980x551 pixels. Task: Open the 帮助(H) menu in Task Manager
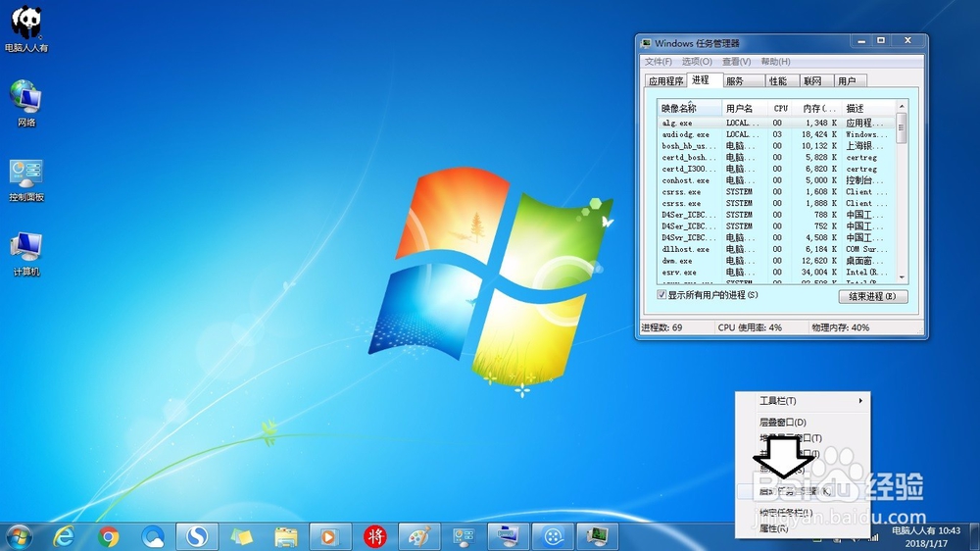pos(775,62)
